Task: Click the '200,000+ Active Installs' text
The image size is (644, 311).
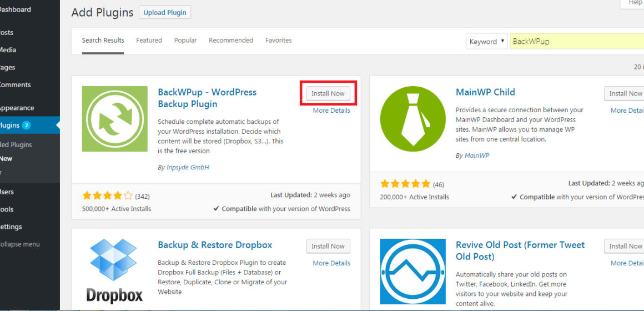Action: [414, 197]
